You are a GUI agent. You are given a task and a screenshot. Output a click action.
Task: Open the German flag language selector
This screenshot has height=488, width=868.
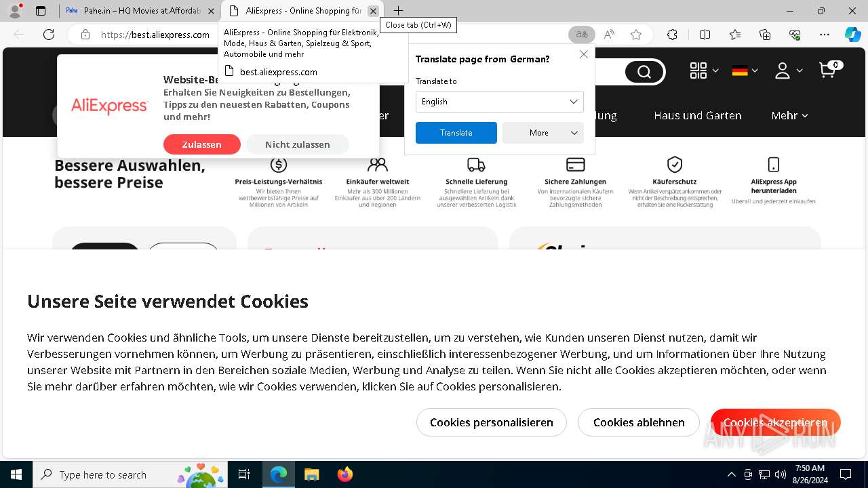click(x=744, y=70)
